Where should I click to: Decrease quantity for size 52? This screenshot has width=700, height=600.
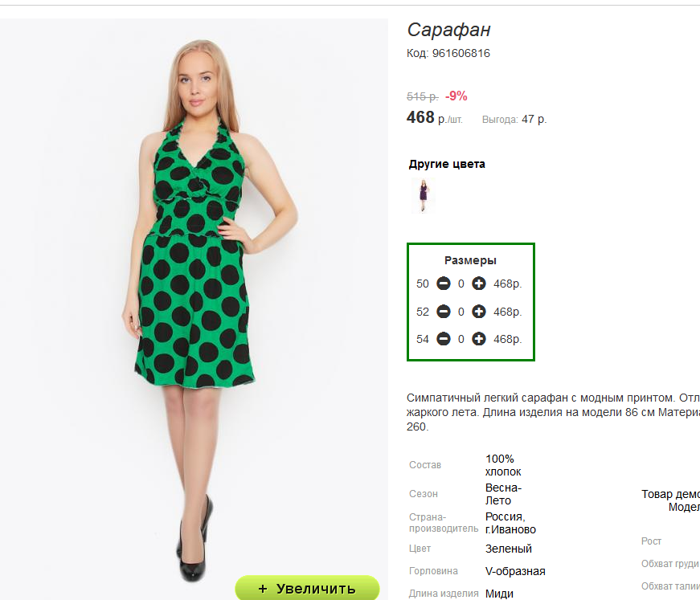pos(444,312)
